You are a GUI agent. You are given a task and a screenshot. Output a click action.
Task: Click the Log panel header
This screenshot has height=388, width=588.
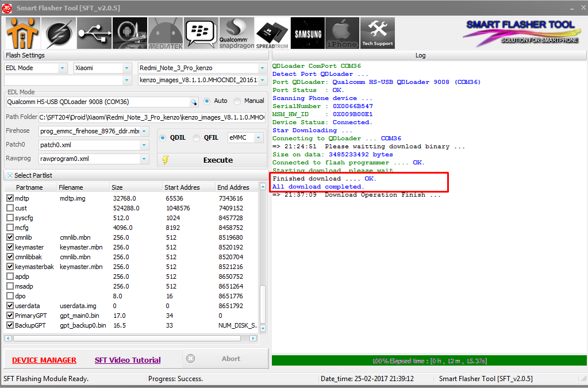coord(429,56)
